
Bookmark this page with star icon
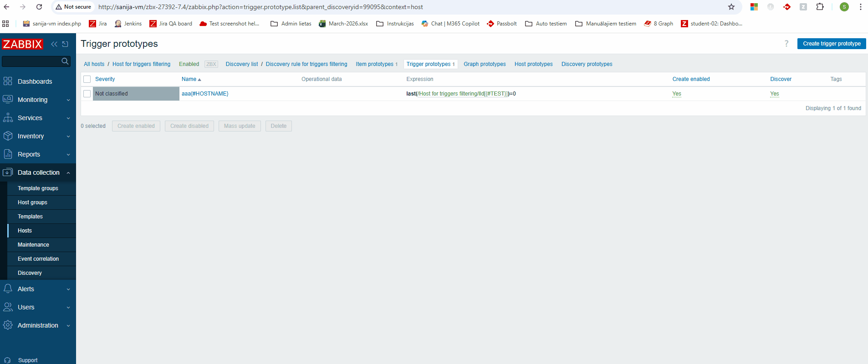pyautogui.click(x=731, y=7)
